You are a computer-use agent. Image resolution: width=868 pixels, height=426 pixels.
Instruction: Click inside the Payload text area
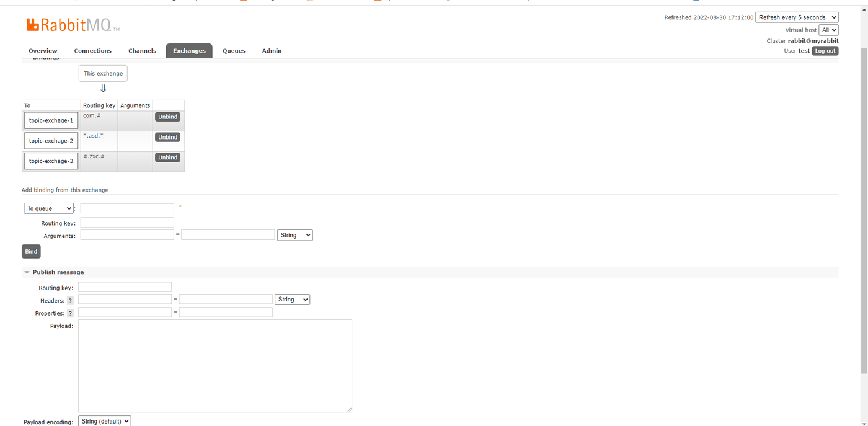click(x=215, y=366)
